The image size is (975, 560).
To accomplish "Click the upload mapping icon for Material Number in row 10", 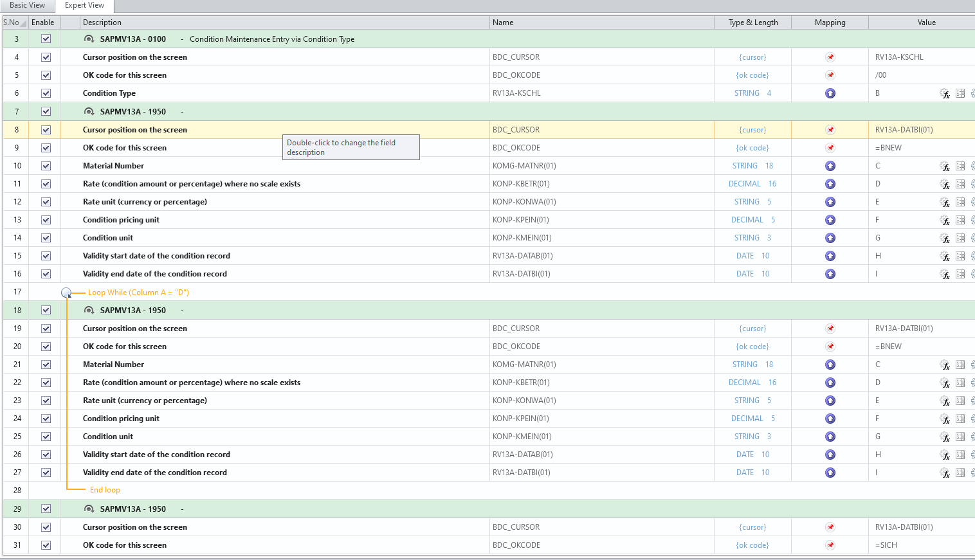I will coord(830,166).
